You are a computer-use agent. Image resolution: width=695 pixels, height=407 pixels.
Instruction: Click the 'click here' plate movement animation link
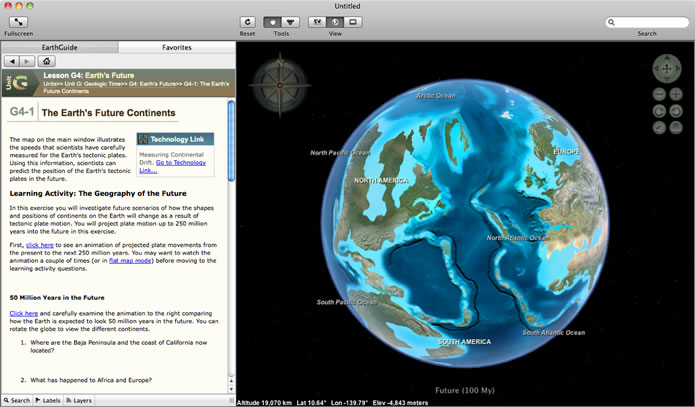pos(39,245)
